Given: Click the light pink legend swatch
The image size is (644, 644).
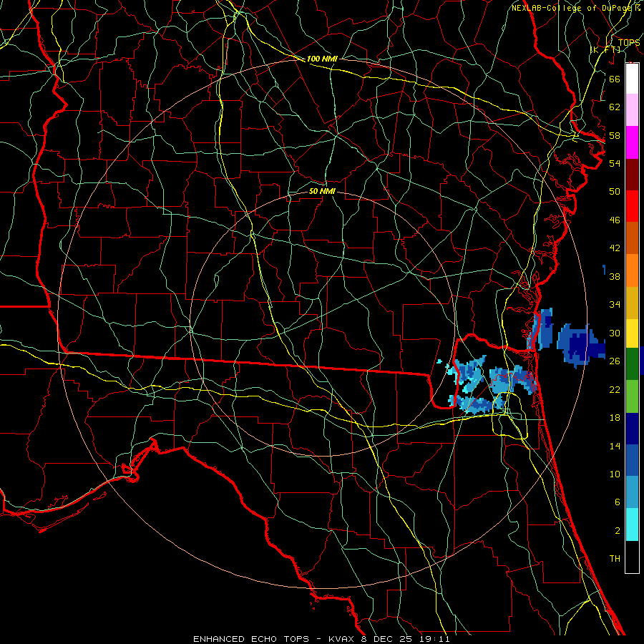Looking at the screenshot, I should 632,109.
